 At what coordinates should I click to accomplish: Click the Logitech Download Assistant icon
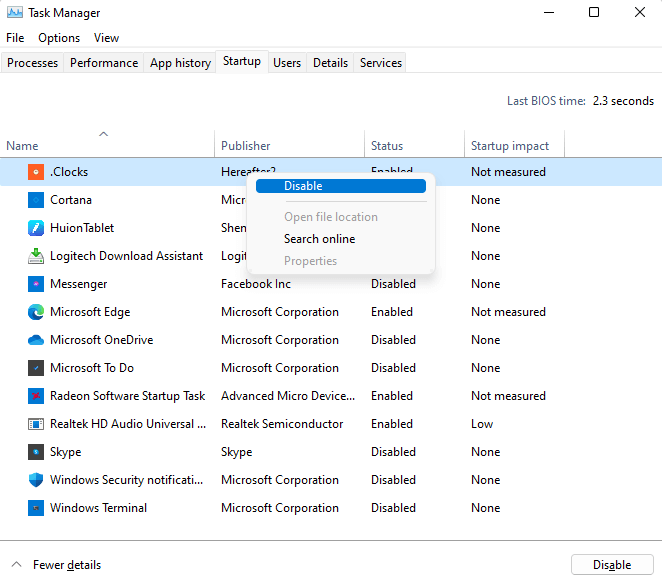click(36, 256)
